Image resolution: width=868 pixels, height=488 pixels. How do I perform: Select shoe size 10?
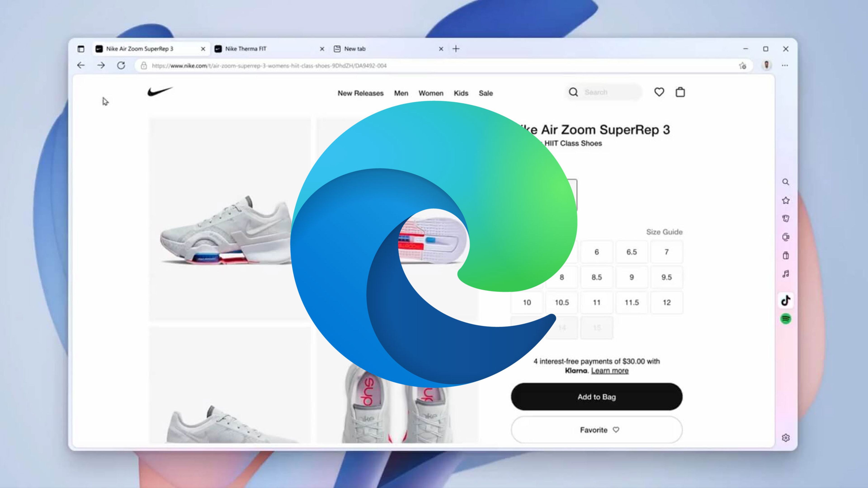pos(527,303)
